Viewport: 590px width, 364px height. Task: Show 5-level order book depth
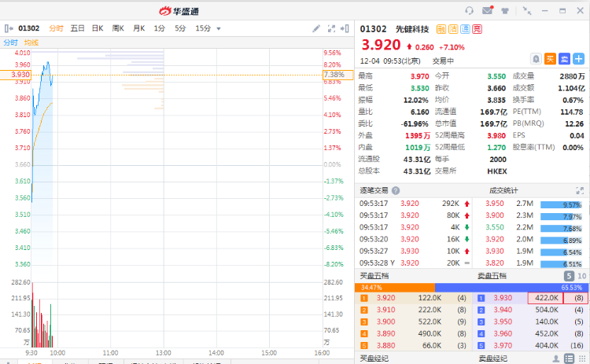(569, 277)
